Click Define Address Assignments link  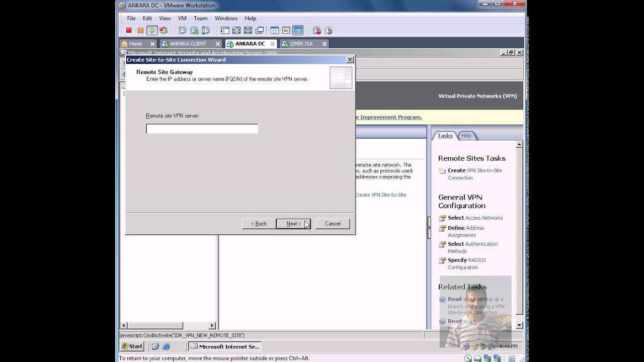(x=466, y=231)
